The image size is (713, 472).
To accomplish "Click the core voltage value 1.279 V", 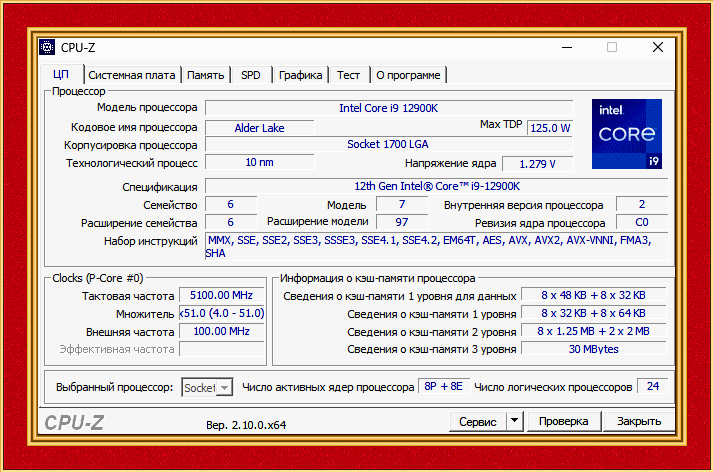I will (537, 164).
